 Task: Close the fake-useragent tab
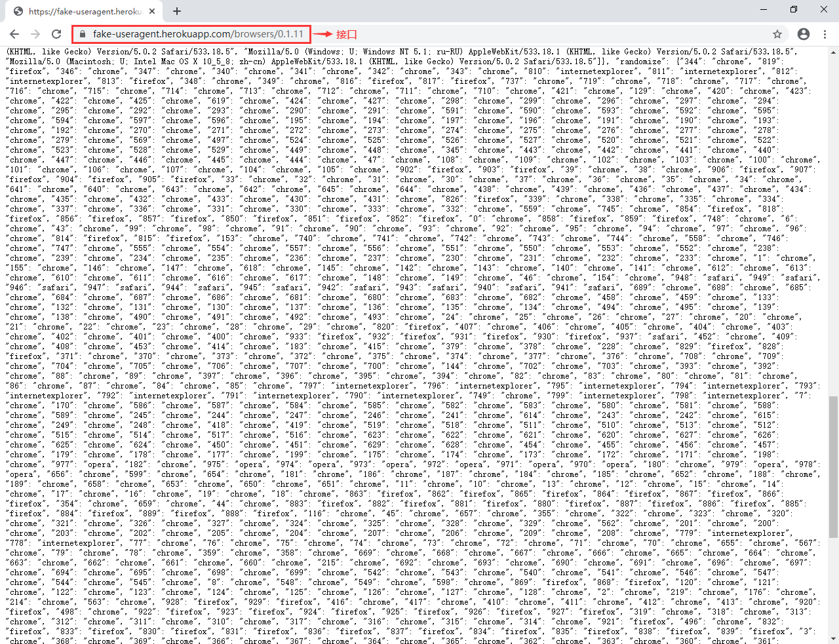click(152, 11)
